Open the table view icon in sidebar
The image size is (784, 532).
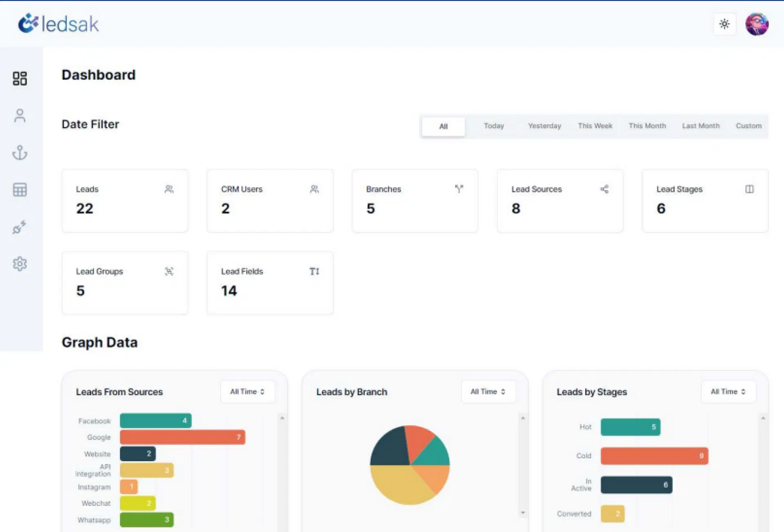(x=20, y=189)
